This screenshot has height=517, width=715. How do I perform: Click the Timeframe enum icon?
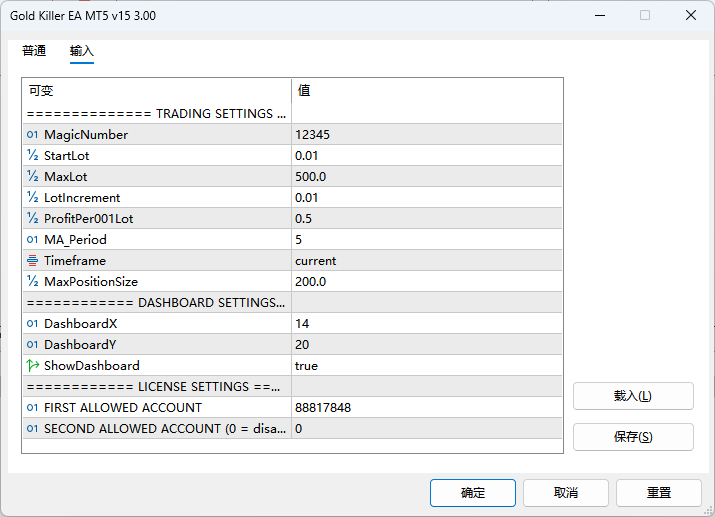32,261
